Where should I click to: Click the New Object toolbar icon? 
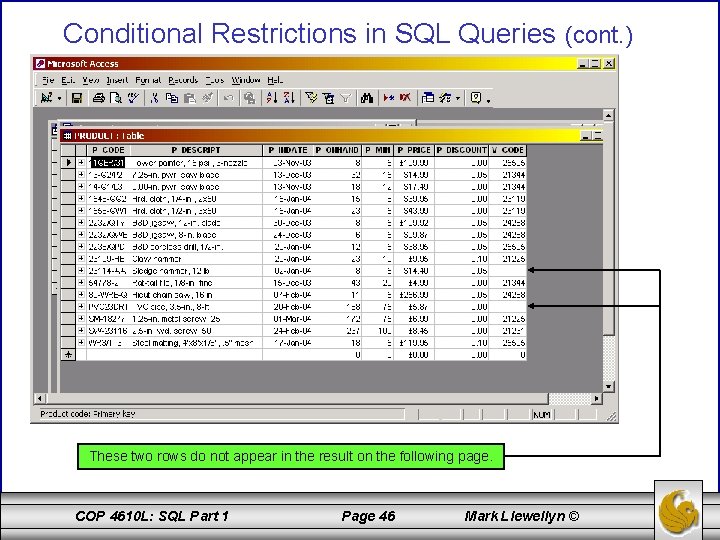(x=445, y=98)
